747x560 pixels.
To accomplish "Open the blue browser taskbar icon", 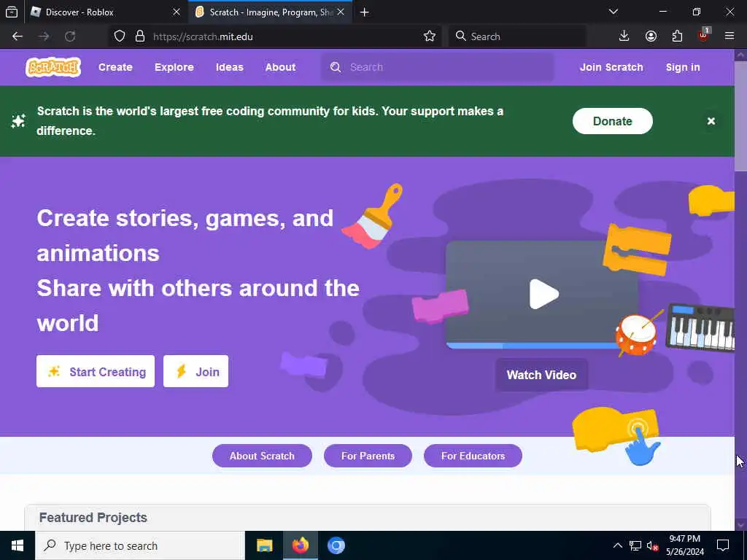I will (336, 545).
